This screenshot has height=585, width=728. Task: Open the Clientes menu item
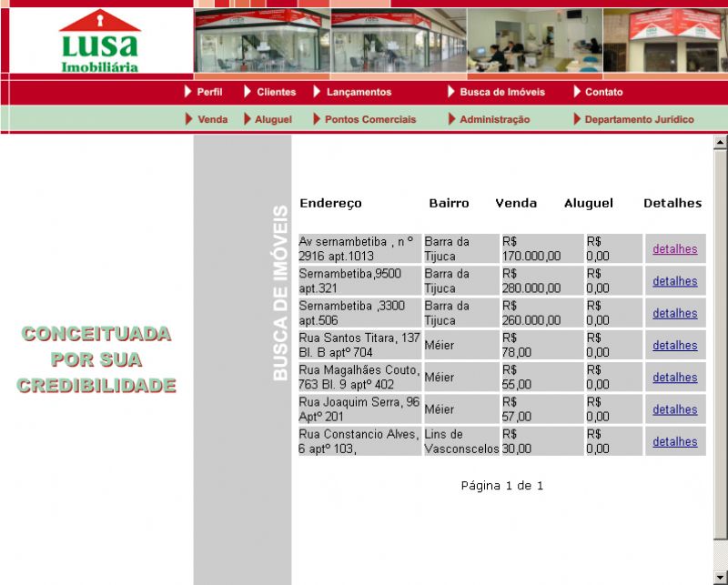277,92
